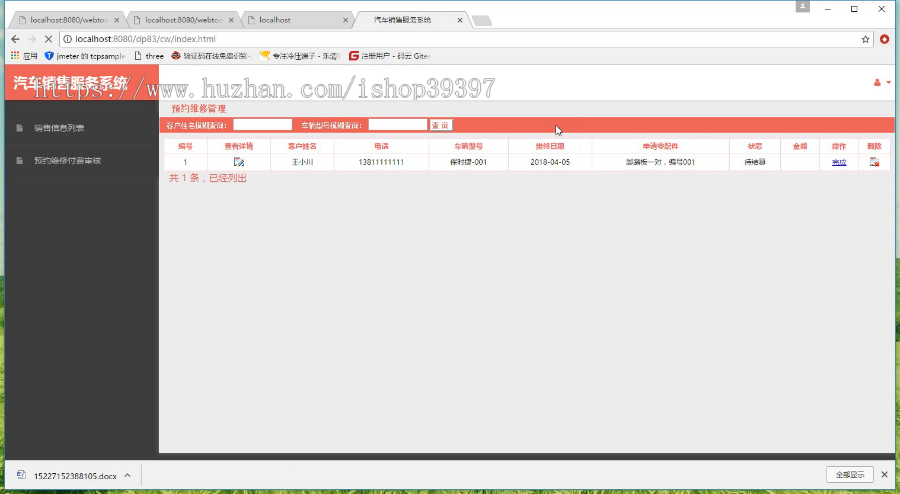
Task: Open the Chrome profile icon in the title bar
Action: tap(802, 7)
